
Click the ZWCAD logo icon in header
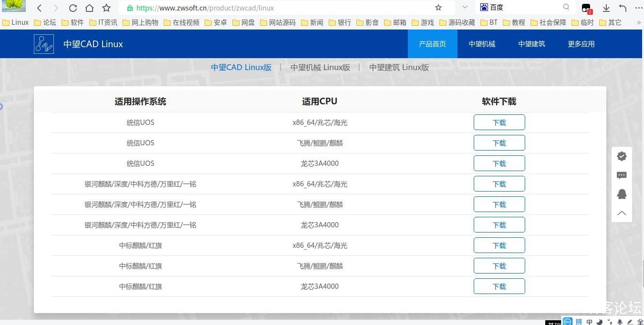(44, 44)
